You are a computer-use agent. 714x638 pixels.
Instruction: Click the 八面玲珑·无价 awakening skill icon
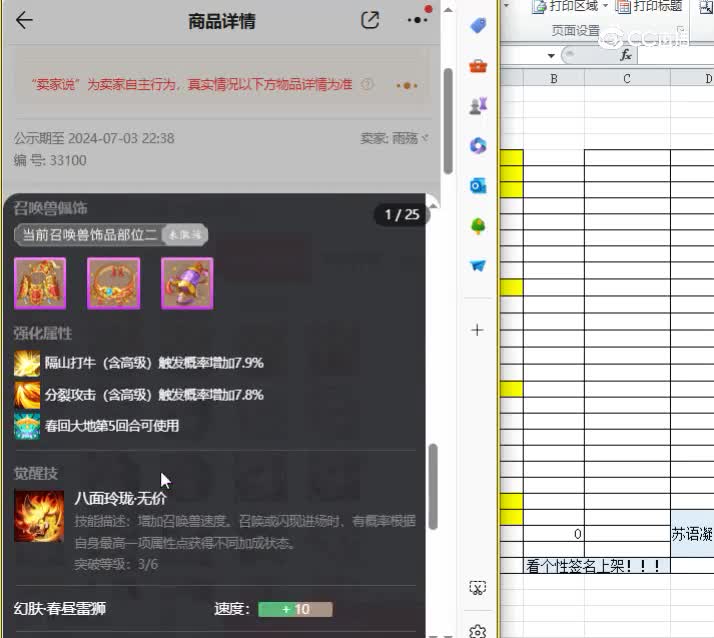pos(39,516)
